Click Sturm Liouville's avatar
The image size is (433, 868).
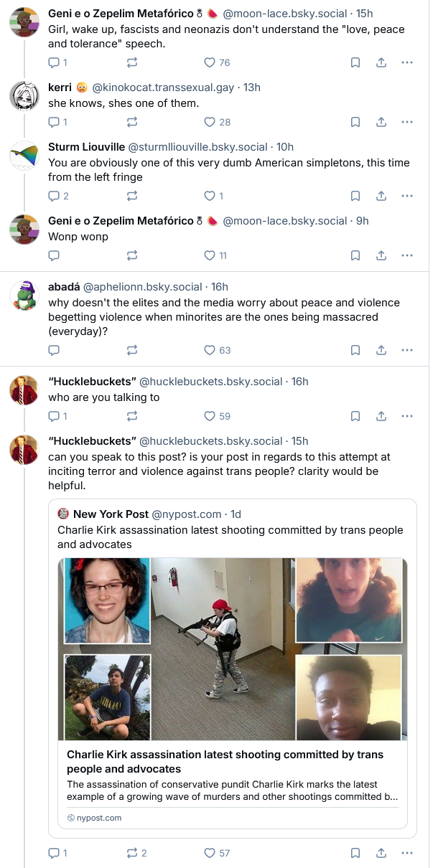coord(24,156)
